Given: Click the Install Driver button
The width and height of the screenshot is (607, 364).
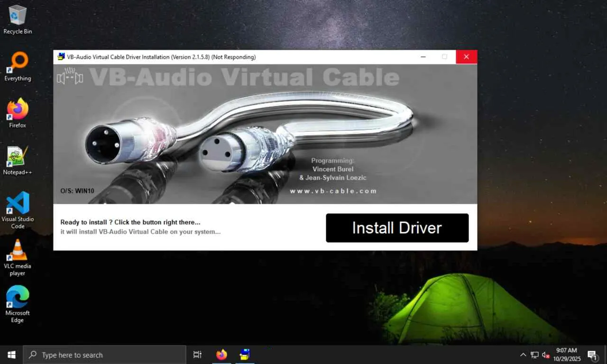Looking at the screenshot, I should click(x=397, y=228).
